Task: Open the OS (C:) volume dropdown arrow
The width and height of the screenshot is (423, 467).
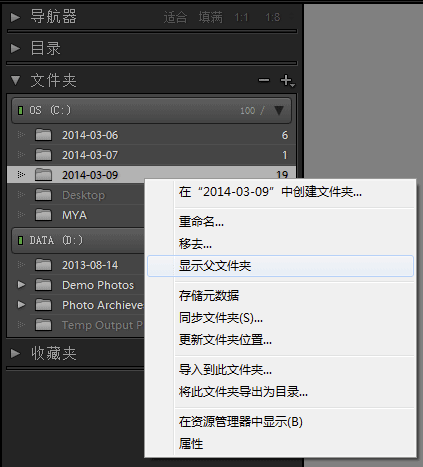Action: pyautogui.click(x=279, y=110)
